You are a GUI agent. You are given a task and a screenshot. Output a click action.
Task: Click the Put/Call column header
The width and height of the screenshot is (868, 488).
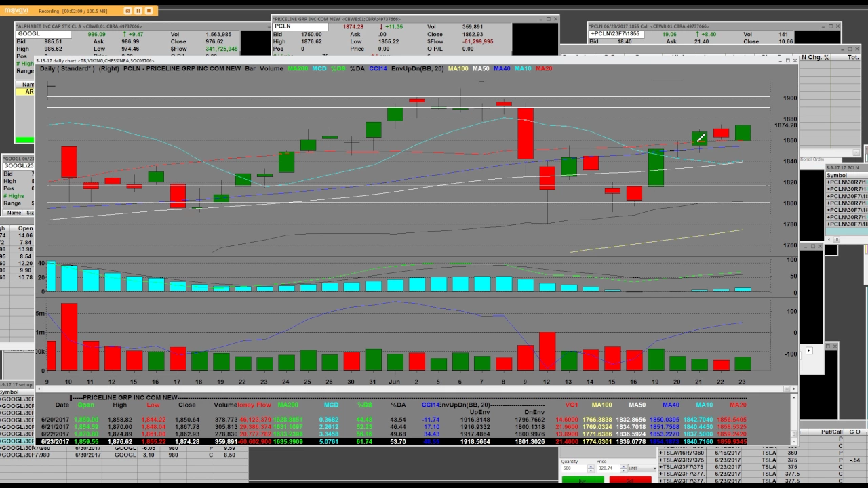[831, 432]
